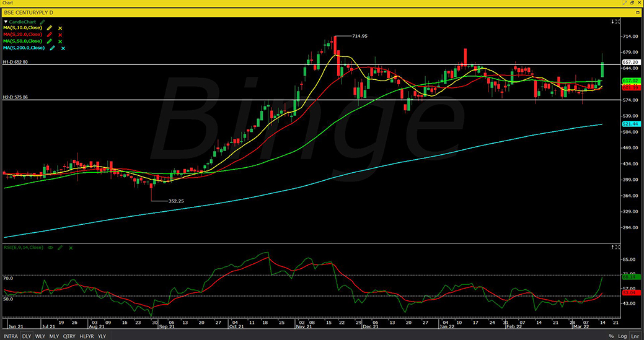Select the MA(S,10.0,Close) legend label

pos(22,28)
